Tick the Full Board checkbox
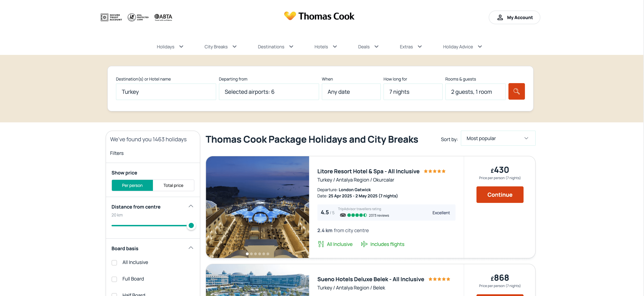Screen dimensions: 644x296 pyautogui.click(x=114, y=279)
